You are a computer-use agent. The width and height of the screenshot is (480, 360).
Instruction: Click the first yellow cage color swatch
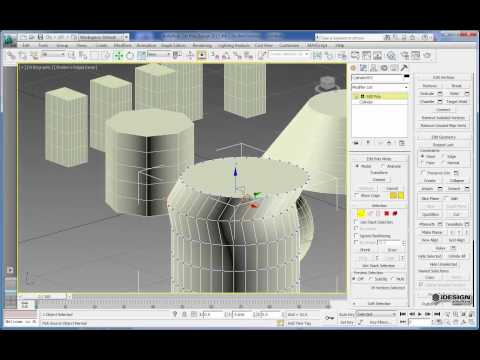coord(393,196)
